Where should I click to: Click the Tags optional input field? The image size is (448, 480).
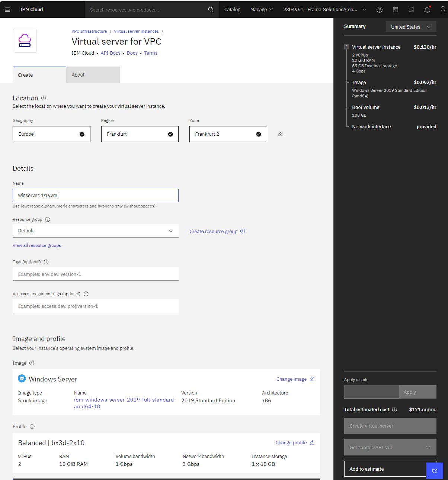(x=95, y=274)
